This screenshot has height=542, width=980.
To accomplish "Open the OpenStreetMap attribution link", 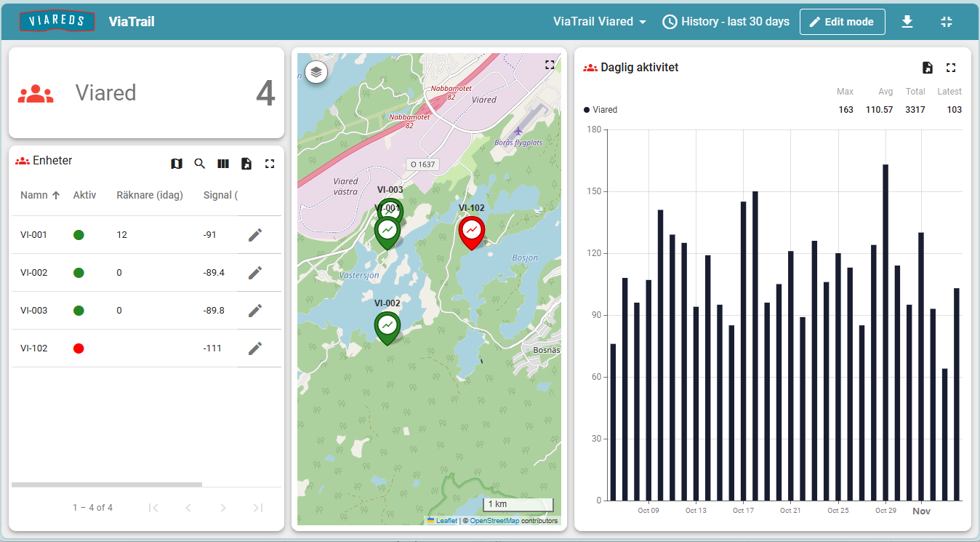I will (494, 521).
